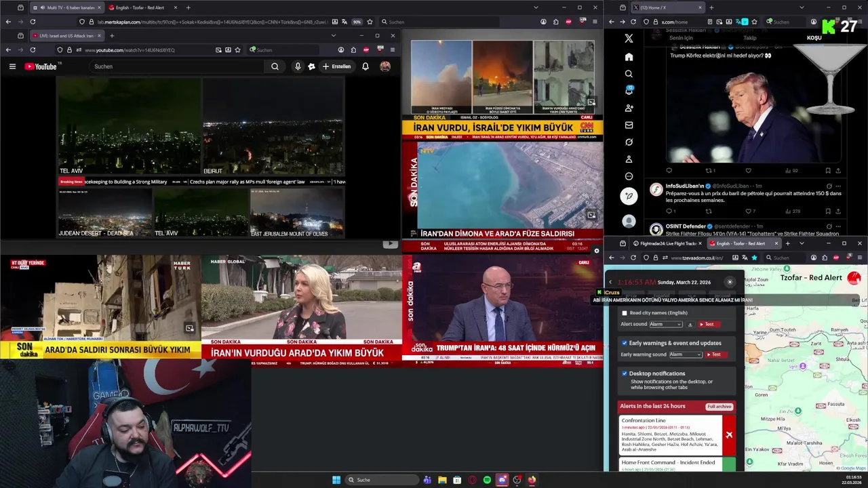
Task: Bookmark the Trump Körfez post
Action: click(x=827, y=171)
